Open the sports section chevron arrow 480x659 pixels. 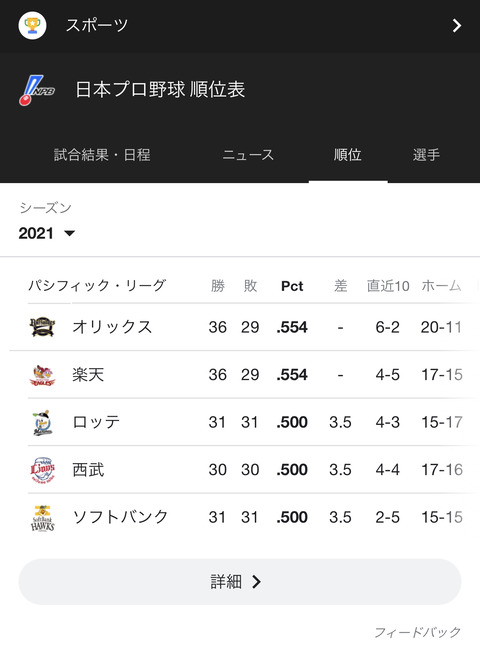(456, 26)
